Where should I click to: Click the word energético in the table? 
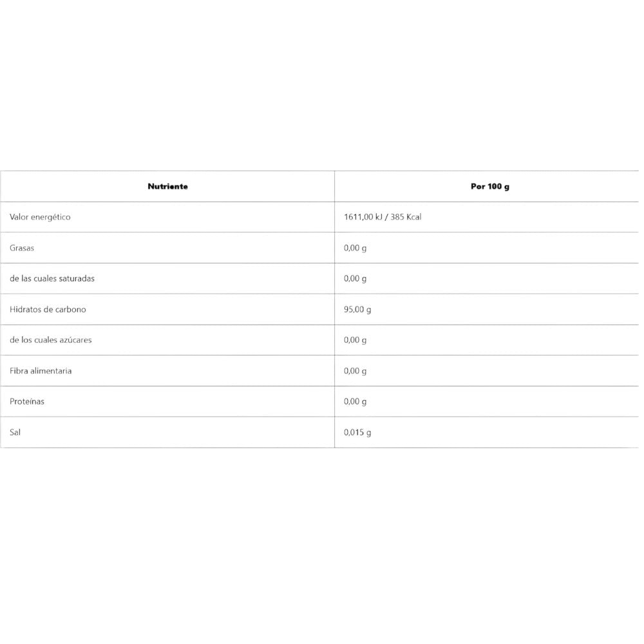[x=52, y=217]
